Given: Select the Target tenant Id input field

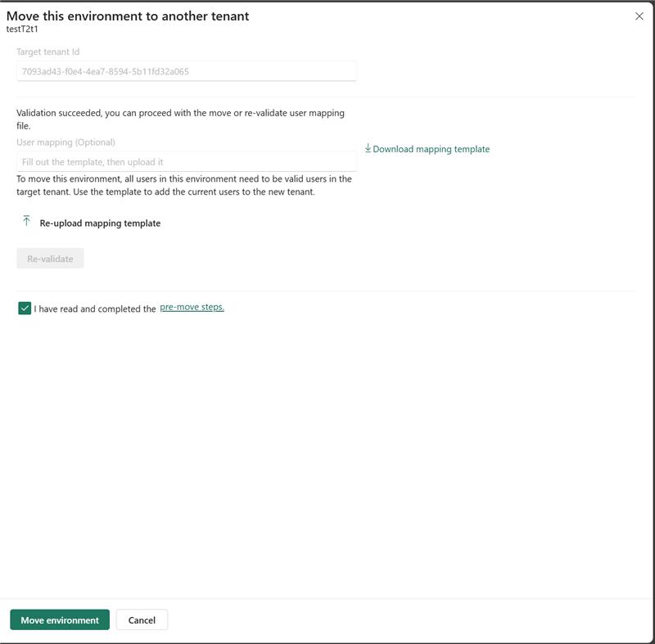Looking at the screenshot, I should click(187, 71).
